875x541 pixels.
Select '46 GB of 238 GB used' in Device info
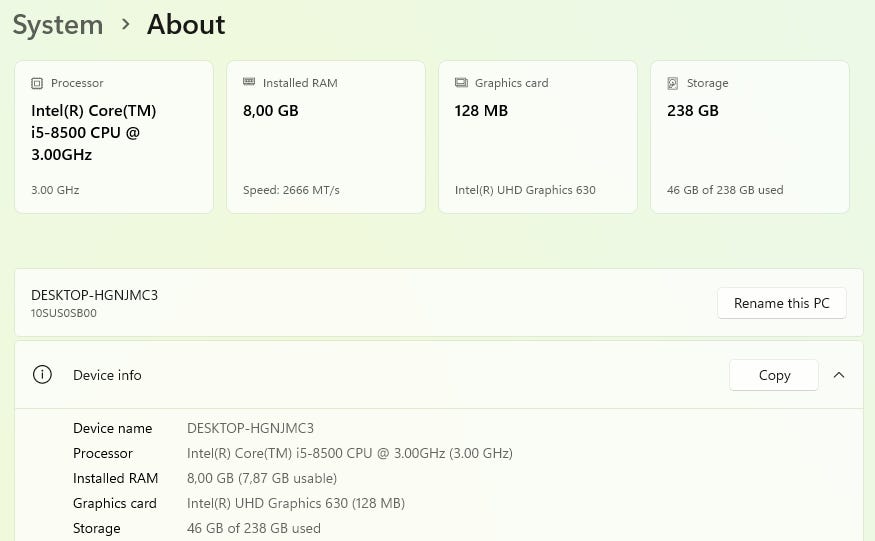point(254,528)
